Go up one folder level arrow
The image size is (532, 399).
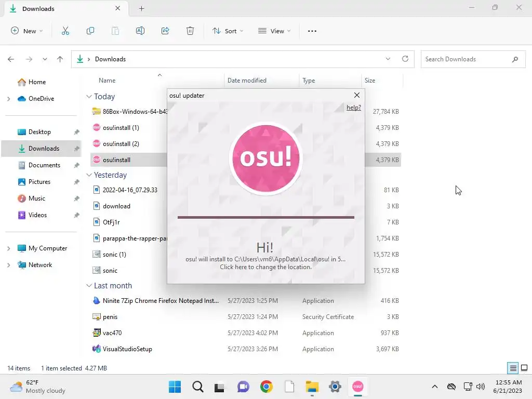point(60,59)
